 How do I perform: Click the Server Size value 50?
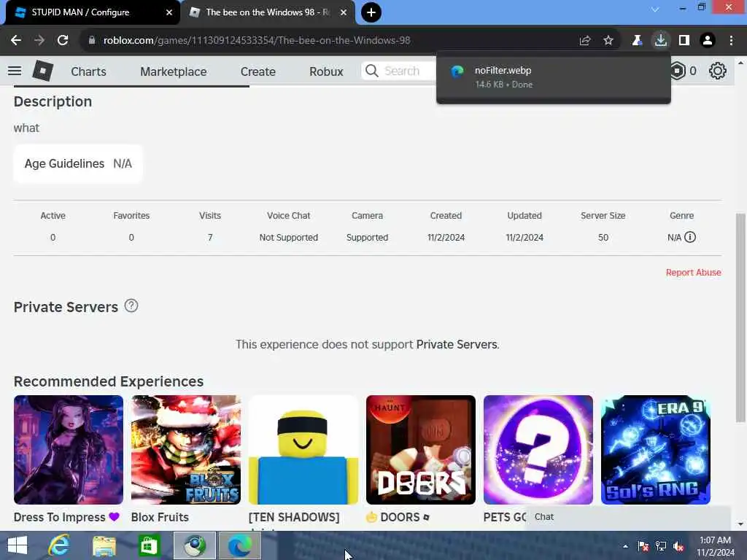click(x=603, y=237)
